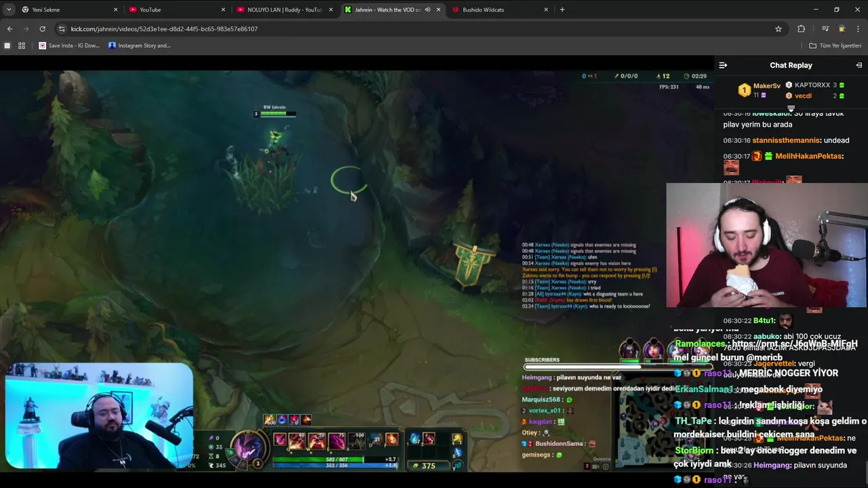Open a new browser tab
Viewport: 868px width, 488px height.
pos(562,9)
